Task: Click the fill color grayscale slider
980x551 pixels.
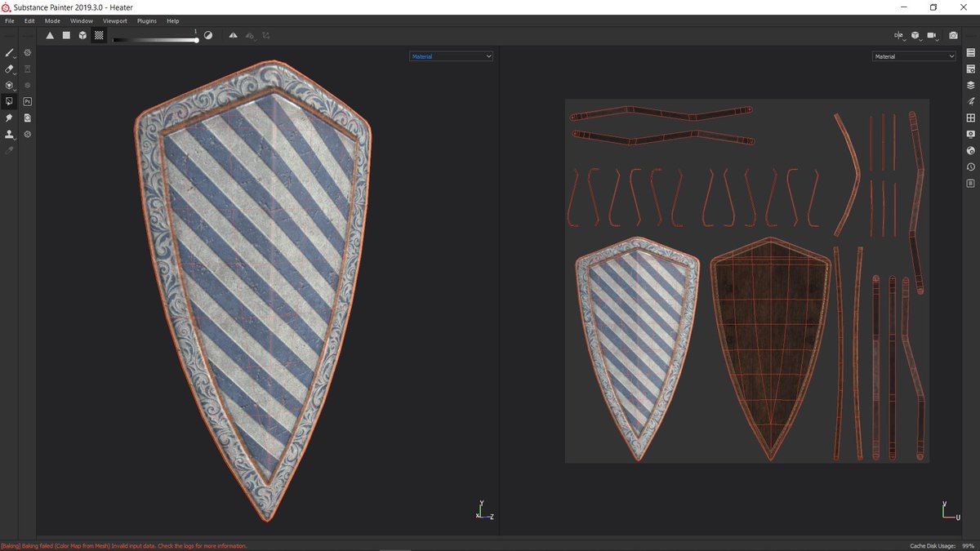Action: click(155, 39)
